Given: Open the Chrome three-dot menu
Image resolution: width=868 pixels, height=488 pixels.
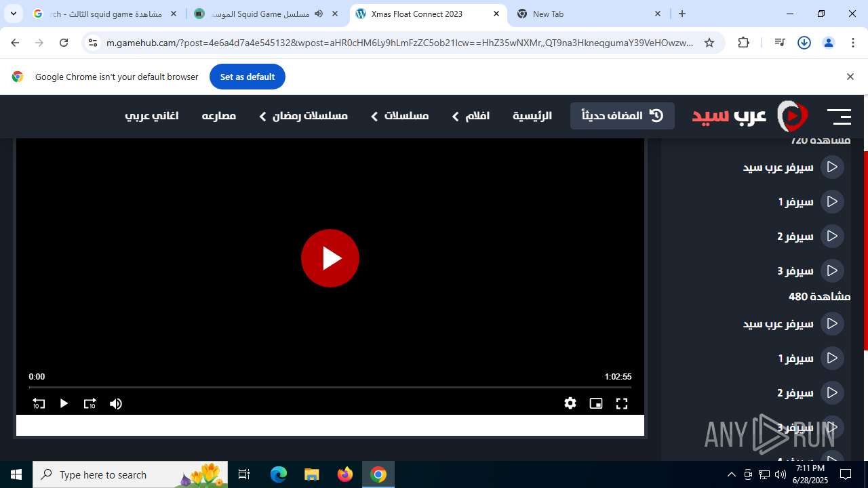Looking at the screenshot, I should 853,43.
